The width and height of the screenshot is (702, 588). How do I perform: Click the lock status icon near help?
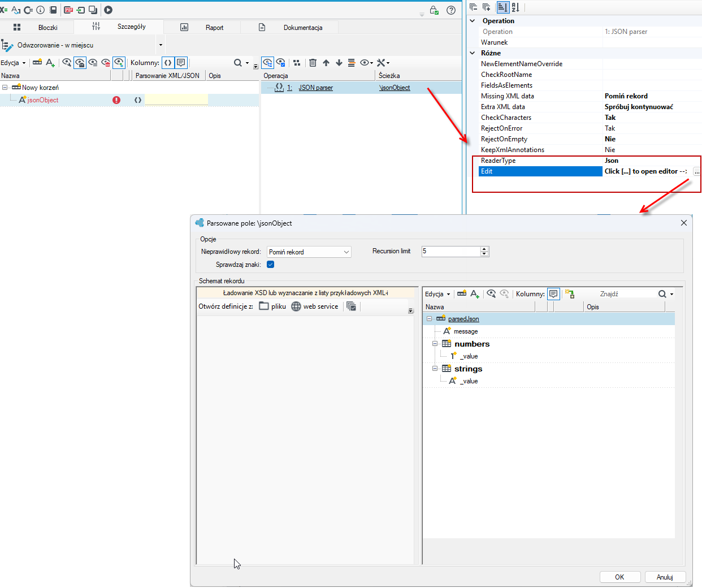tap(434, 10)
